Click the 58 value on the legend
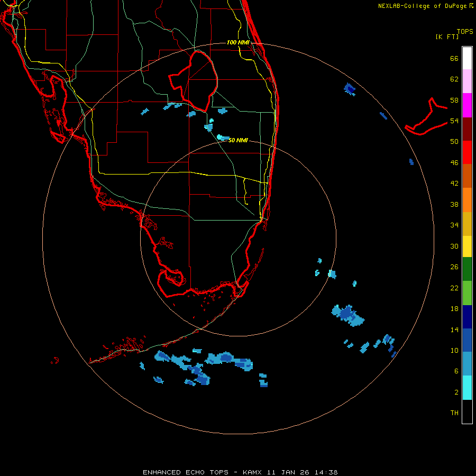The image size is (476, 476). click(454, 100)
